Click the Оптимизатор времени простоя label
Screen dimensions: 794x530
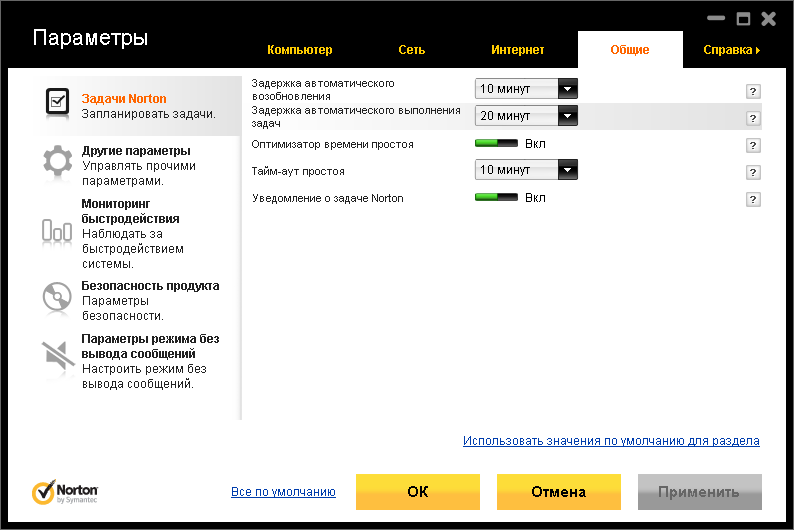pos(333,144)
